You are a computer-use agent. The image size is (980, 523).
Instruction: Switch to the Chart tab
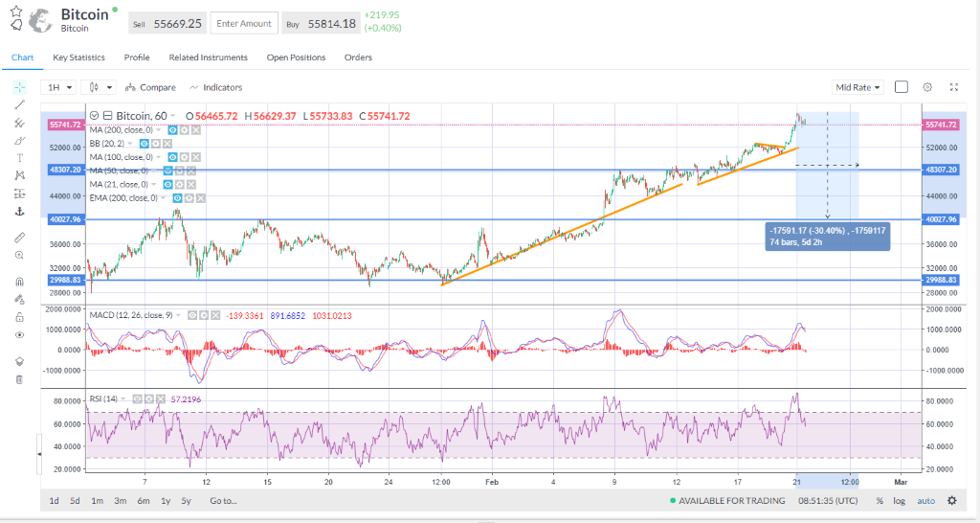pos(23,57)
